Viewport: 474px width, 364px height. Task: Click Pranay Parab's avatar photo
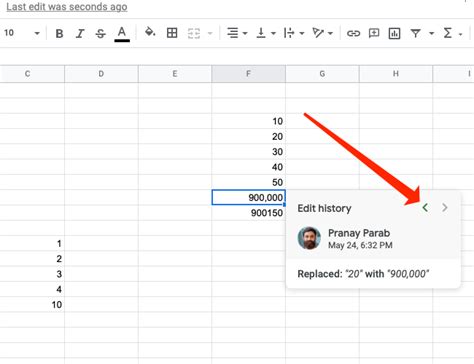(x=309, y=238)
